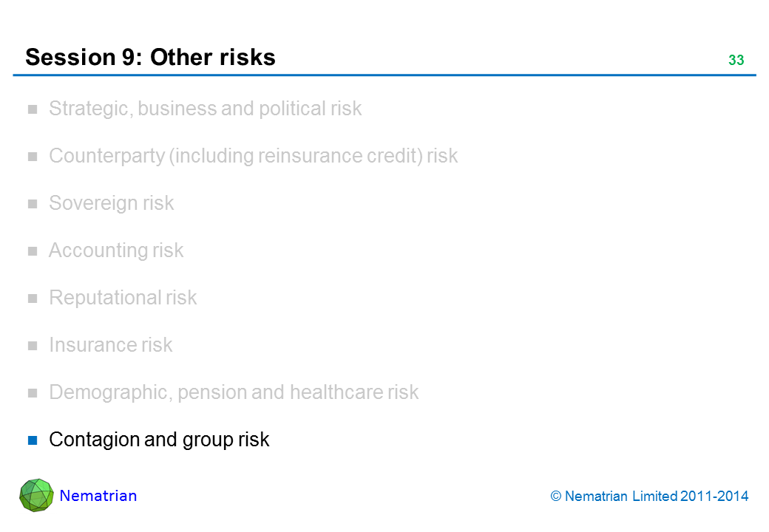Screen dimensions: 769x532
Task: Click the Nematrian brand name text
Action: (x=98, y=496)
